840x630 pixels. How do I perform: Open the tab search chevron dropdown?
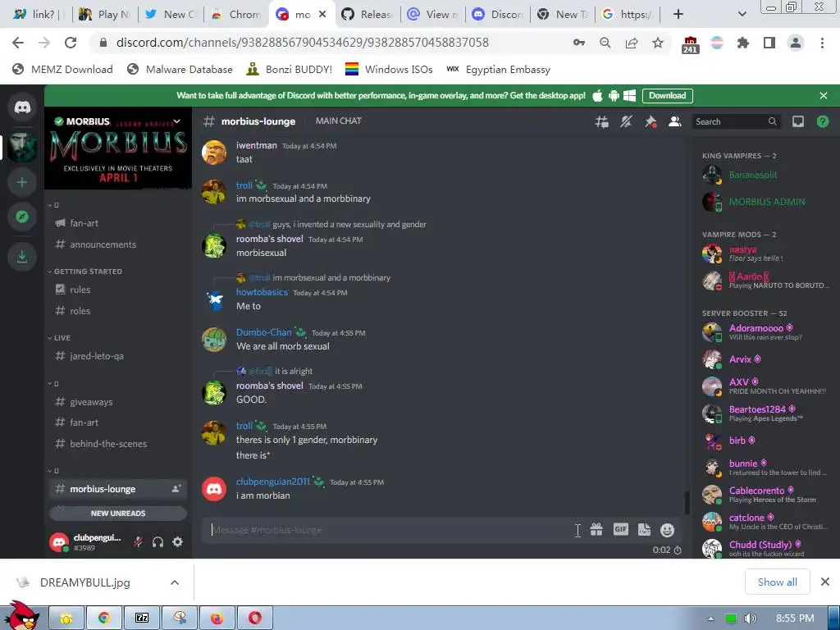coord(742,15)
